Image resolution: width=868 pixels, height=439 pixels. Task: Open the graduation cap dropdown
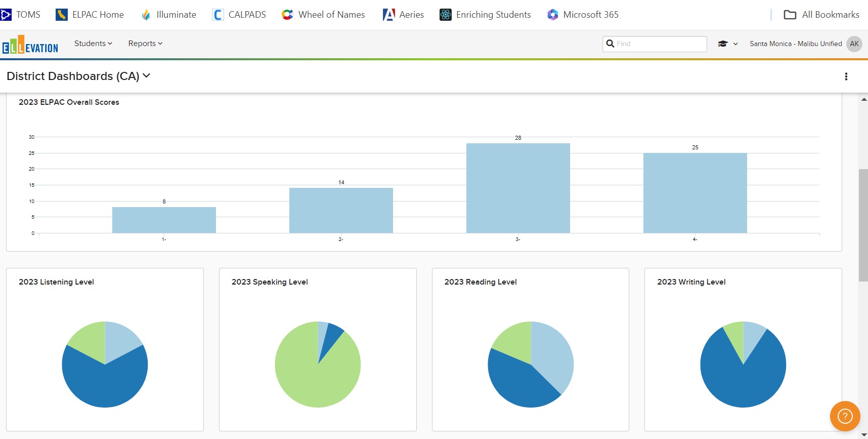727,44
